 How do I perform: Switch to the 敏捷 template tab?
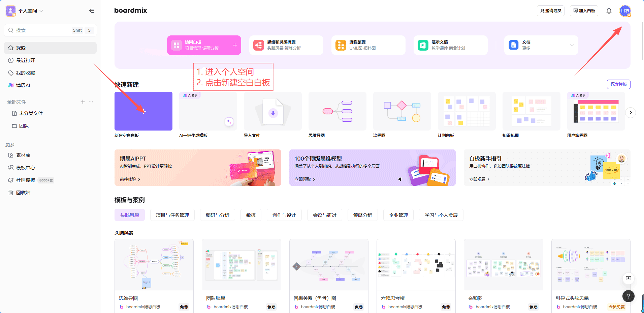click(251, 215)
